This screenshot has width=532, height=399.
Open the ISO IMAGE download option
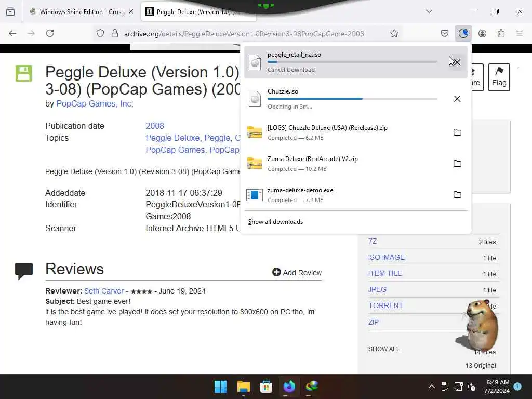pyautogui.click(x=387, y=257)
